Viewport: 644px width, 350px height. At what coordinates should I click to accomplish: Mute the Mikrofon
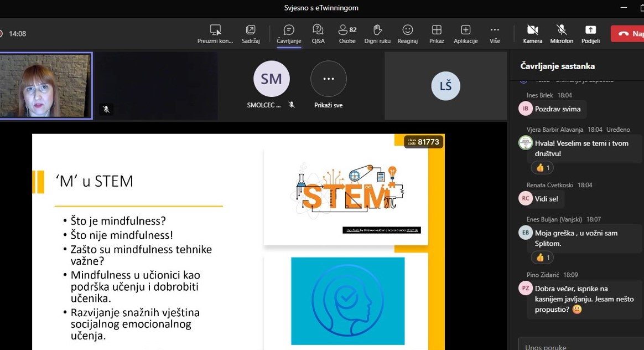coord(561,33)
